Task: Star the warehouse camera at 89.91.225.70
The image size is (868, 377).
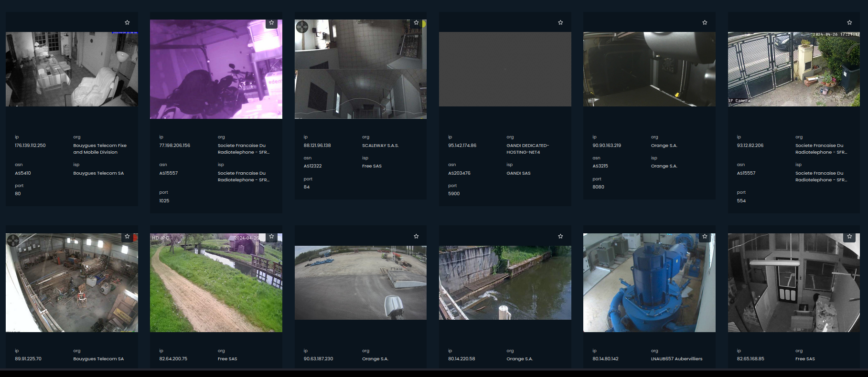Action: coord(127,236)
